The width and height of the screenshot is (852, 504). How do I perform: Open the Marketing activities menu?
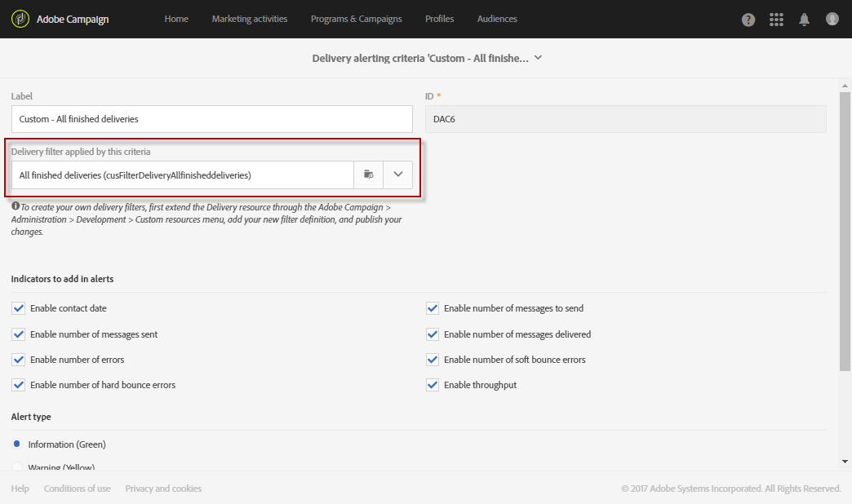(x=250, y=19)
